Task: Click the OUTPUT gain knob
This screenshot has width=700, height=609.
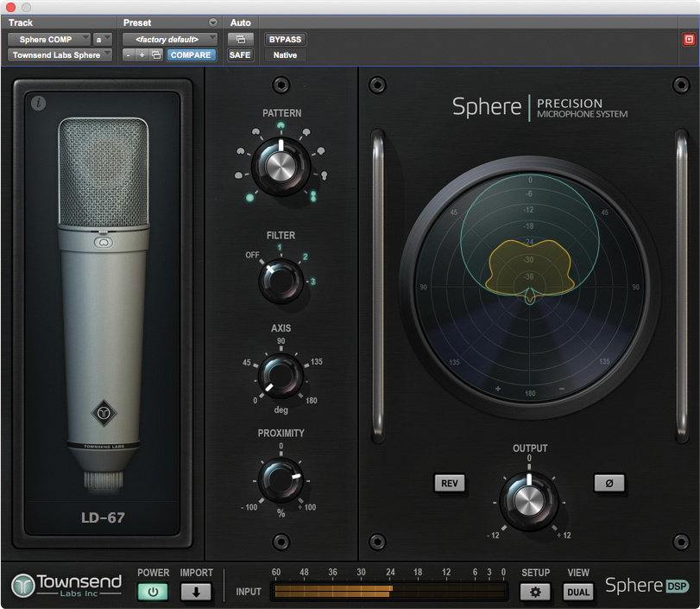Action: click(x=528, y=500)
